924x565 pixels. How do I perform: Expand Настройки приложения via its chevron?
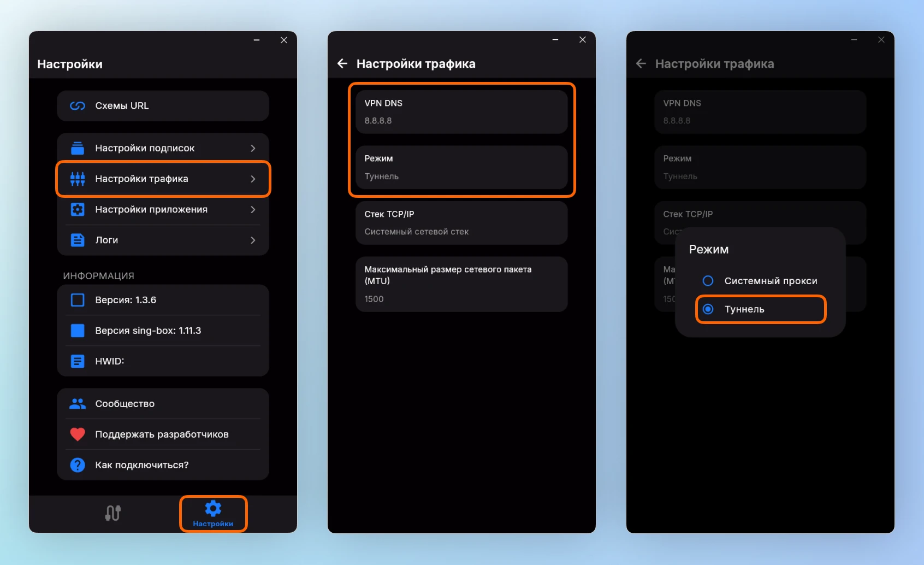[253, 209]
